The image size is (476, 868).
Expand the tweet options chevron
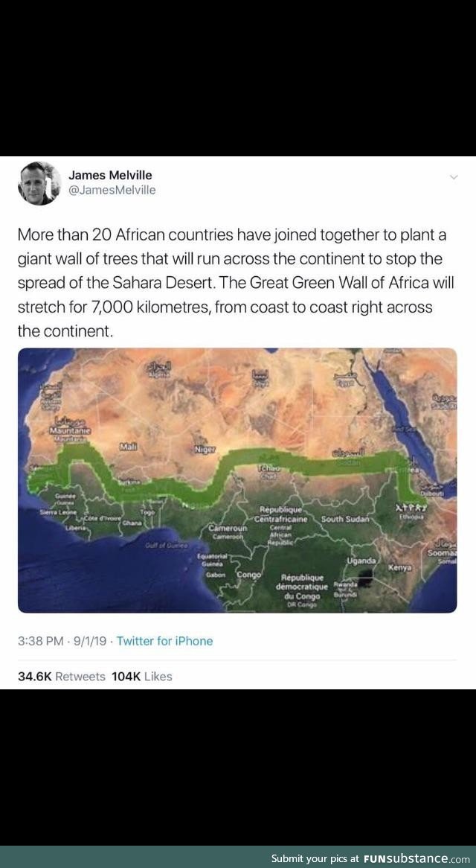click(x=454, y=177)
